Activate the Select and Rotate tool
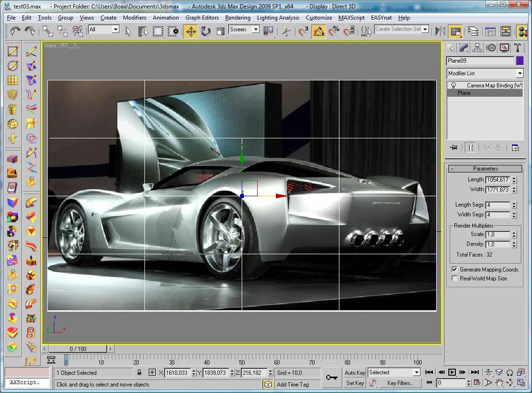 (206, 31)
